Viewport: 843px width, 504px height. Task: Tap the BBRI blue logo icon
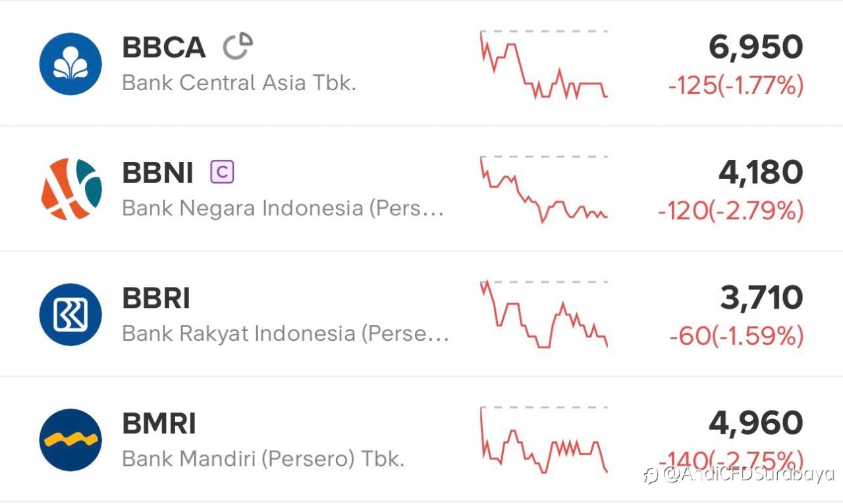coord(70,315)
